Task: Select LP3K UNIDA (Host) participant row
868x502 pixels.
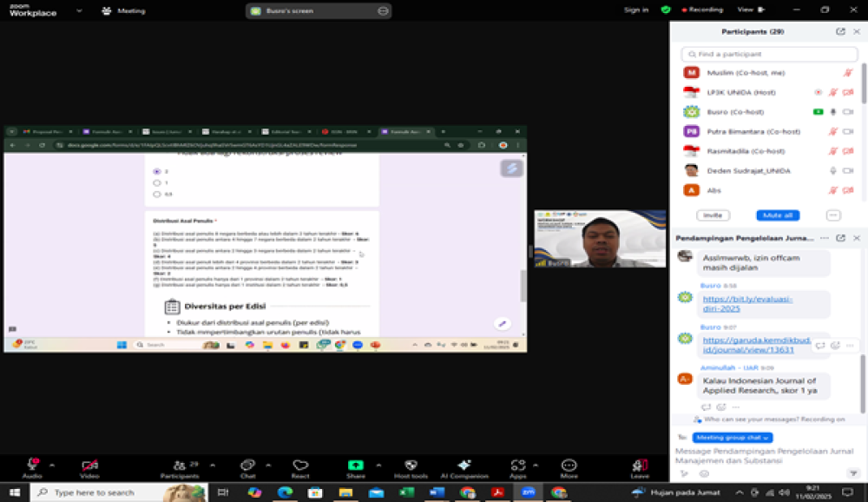Action: tap(769, 93)
